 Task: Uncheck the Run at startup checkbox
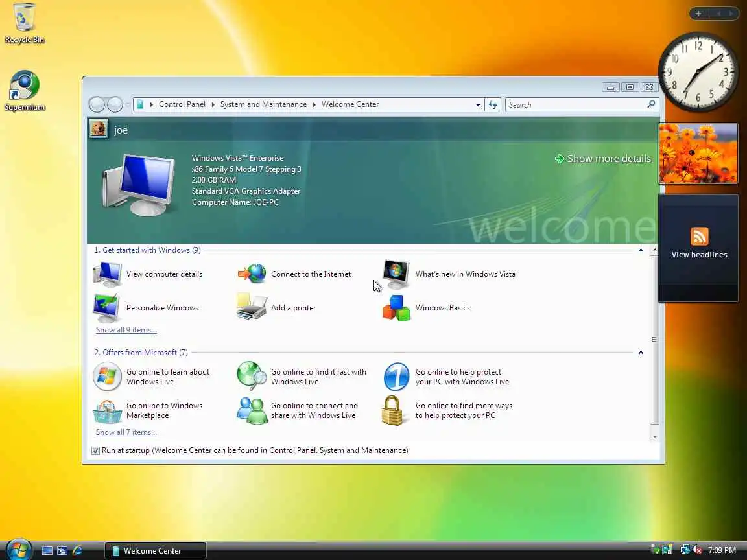95,450
